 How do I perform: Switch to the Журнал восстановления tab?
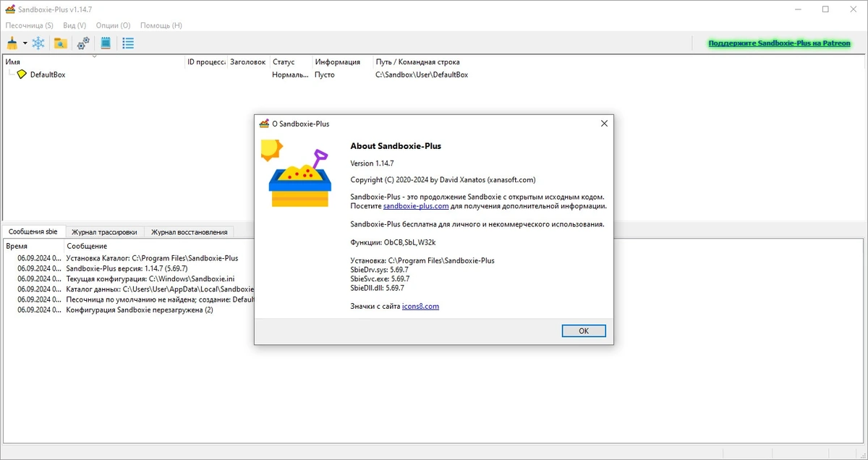[189, 232]
